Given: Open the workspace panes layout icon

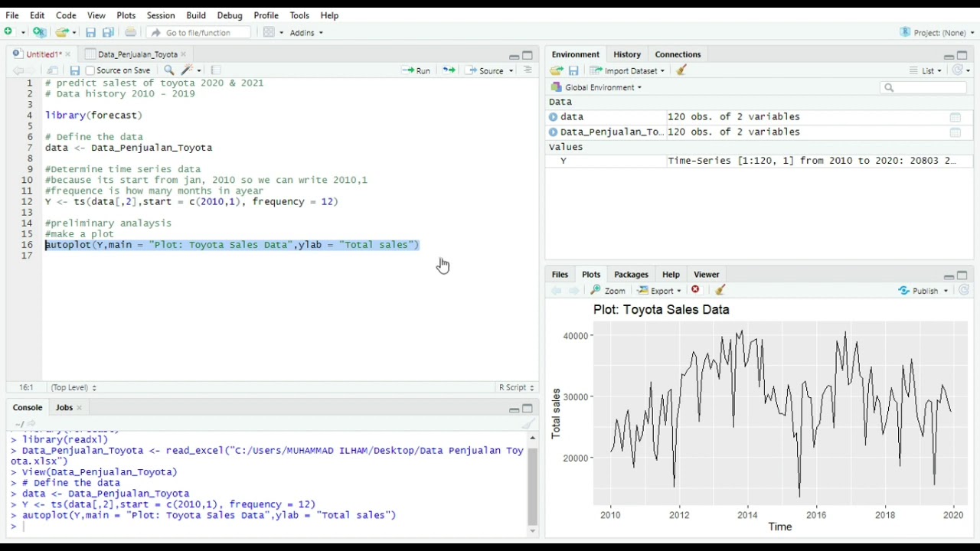Looking at the screenshot, I should tap(269, 32).
